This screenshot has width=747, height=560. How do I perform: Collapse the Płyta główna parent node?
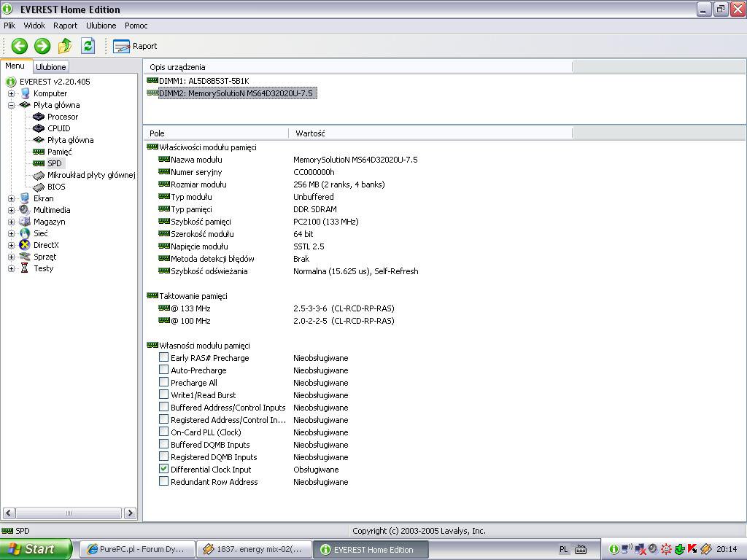click(x=11, y=105)
